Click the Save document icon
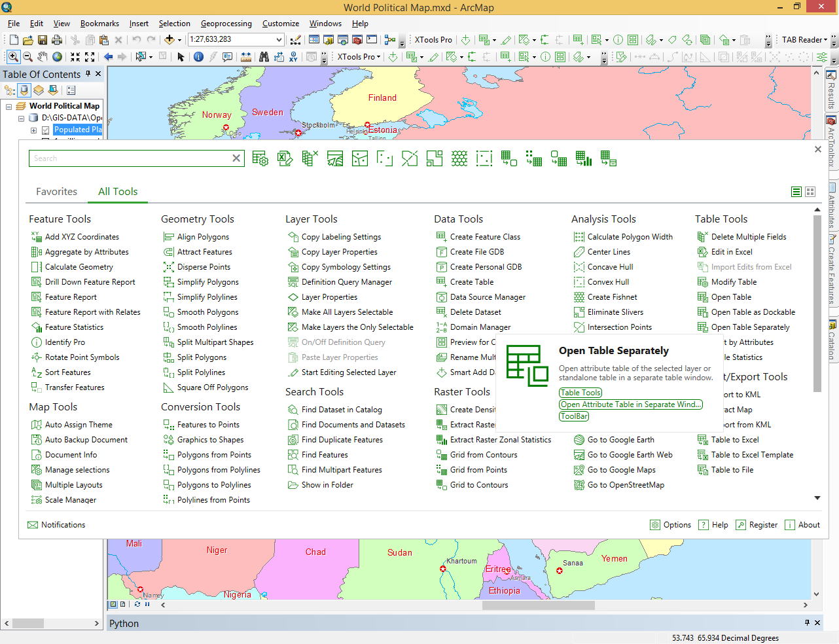 pyautogui.click(x=43, y=40)
